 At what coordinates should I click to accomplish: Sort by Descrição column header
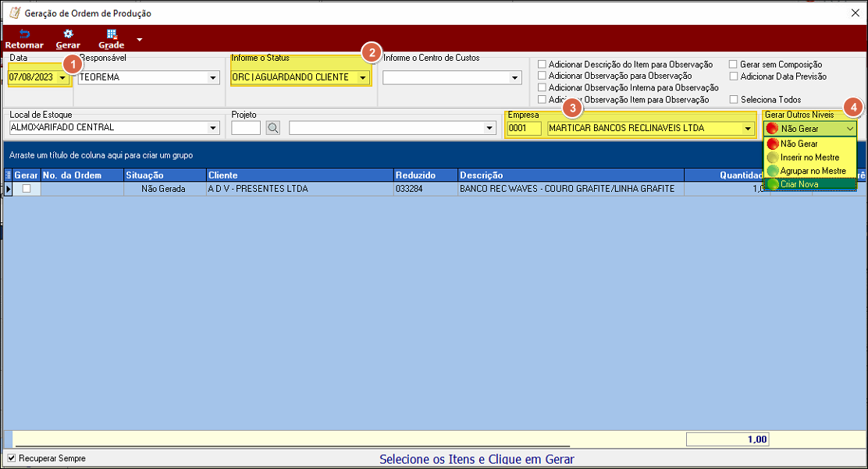point(571,175)
